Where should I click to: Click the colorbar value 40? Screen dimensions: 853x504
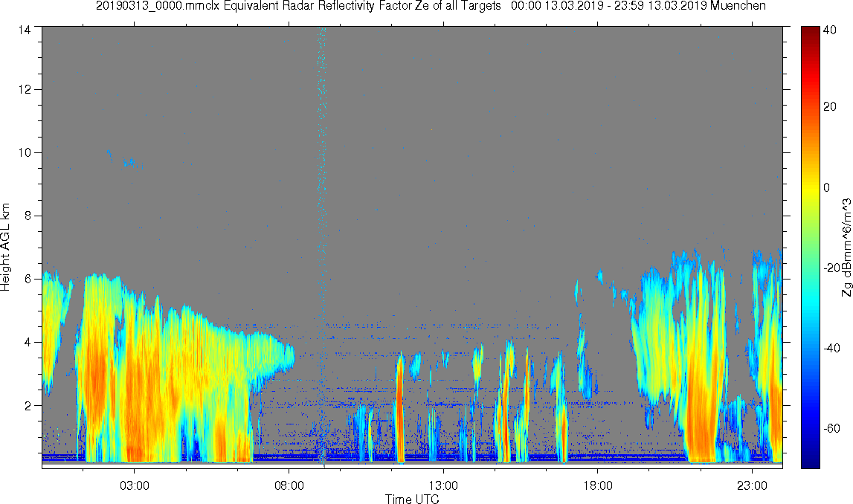(830, 30)
